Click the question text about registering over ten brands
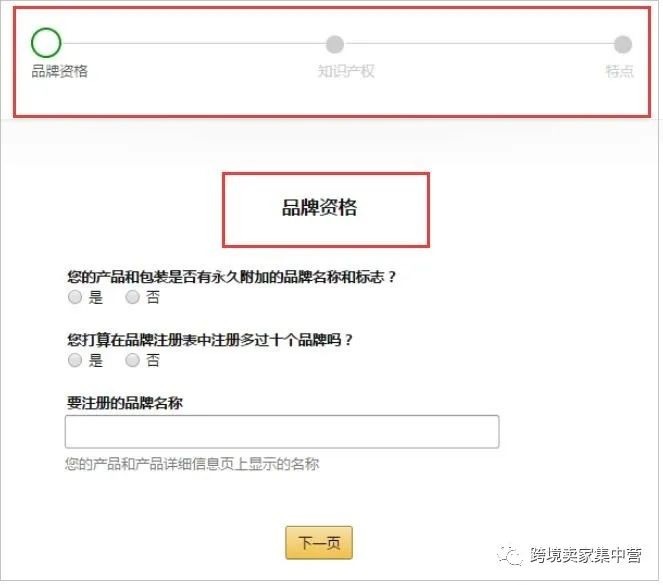The height and width of the screenshot is (585, 663). coord(210,339)
